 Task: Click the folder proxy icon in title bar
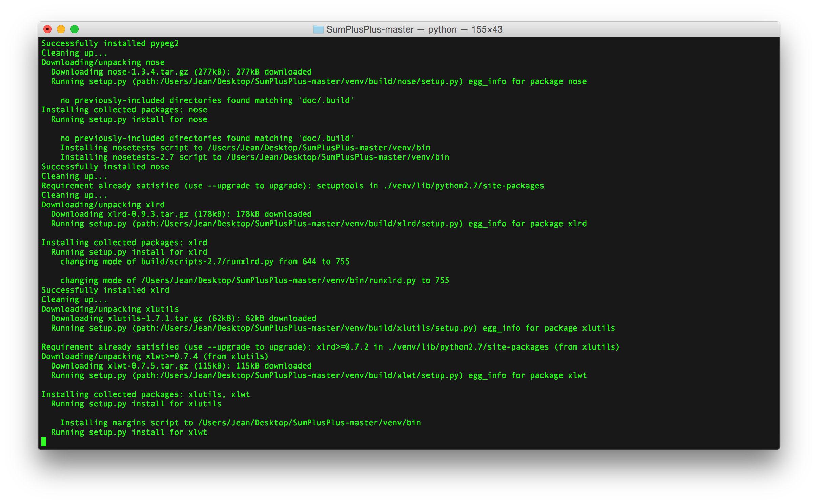click(318, 29)
